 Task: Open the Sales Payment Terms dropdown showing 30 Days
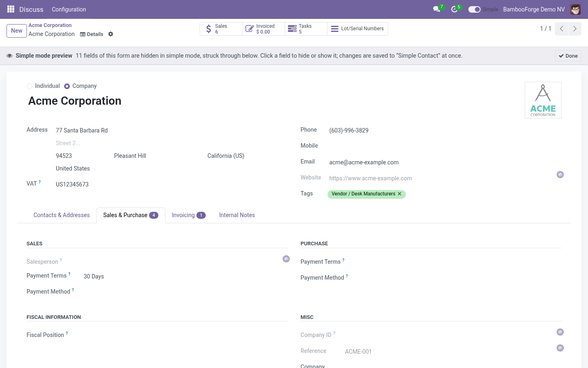[x=185, y=276]
